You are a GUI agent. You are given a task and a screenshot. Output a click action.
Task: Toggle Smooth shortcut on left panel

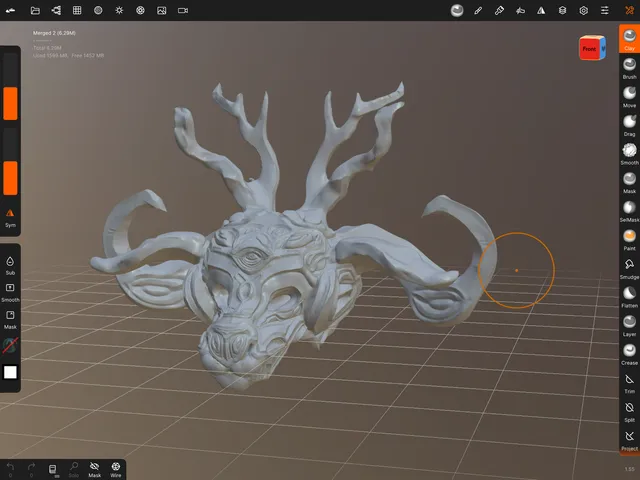[x=10, y=292]
